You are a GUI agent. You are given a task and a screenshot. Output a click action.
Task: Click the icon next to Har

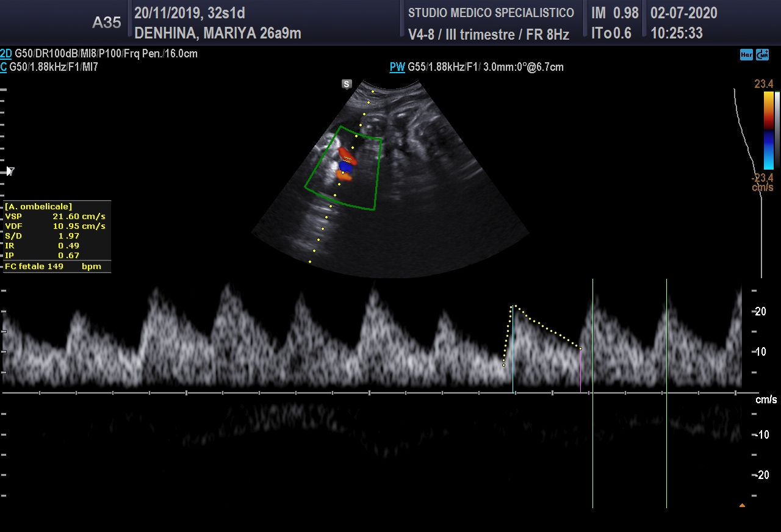762,55
